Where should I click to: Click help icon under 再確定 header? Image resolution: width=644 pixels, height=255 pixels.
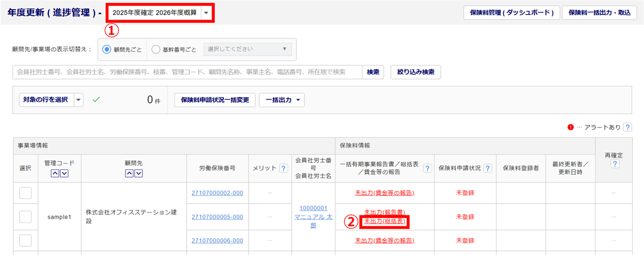click(614, 164)
